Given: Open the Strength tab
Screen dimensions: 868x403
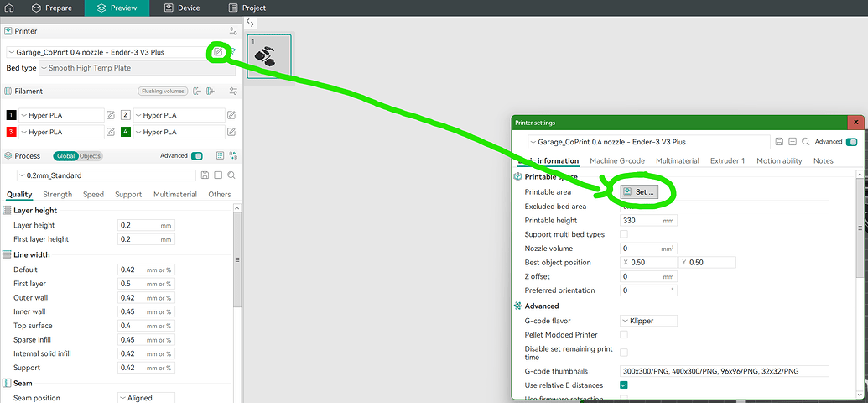Looking at the screenshot, I should 58,195.
